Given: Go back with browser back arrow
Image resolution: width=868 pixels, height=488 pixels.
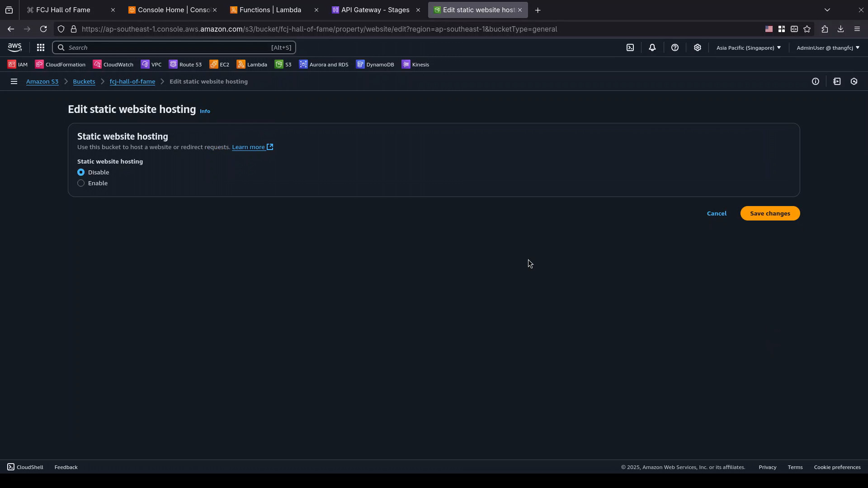Looking at the screenshot, I should pos(11,29).
